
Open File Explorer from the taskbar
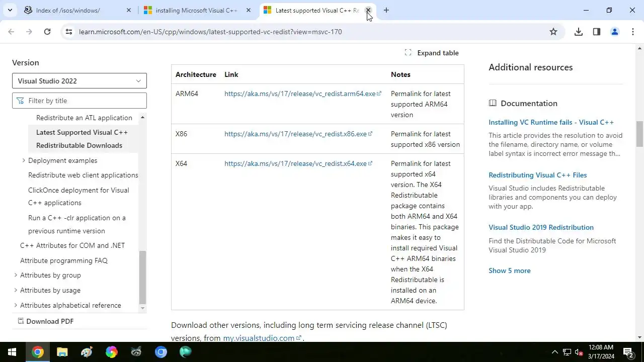pyautogui.click(x=62, y=352)
